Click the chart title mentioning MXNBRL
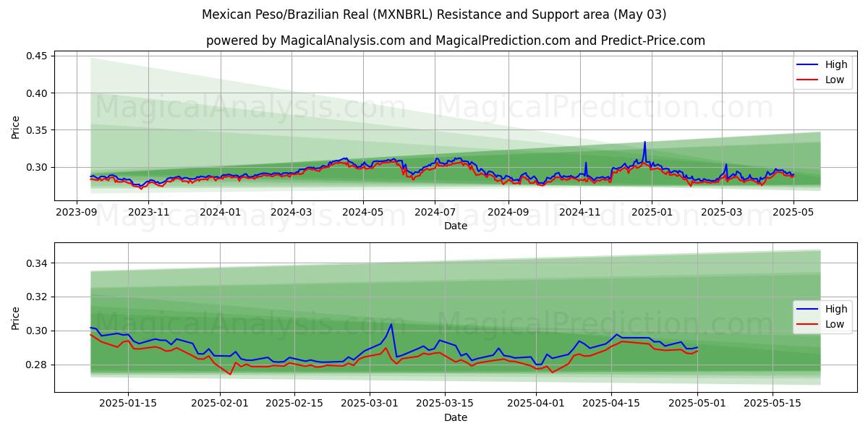The image size is (868, 434). pyautogui.click(x=434, y=14)
